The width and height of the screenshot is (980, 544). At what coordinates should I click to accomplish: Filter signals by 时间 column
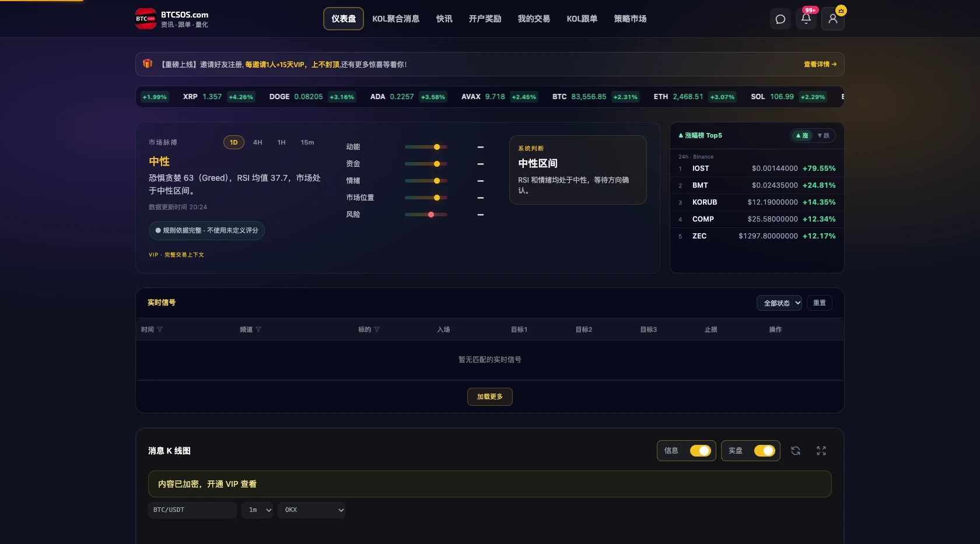(160, 329)
